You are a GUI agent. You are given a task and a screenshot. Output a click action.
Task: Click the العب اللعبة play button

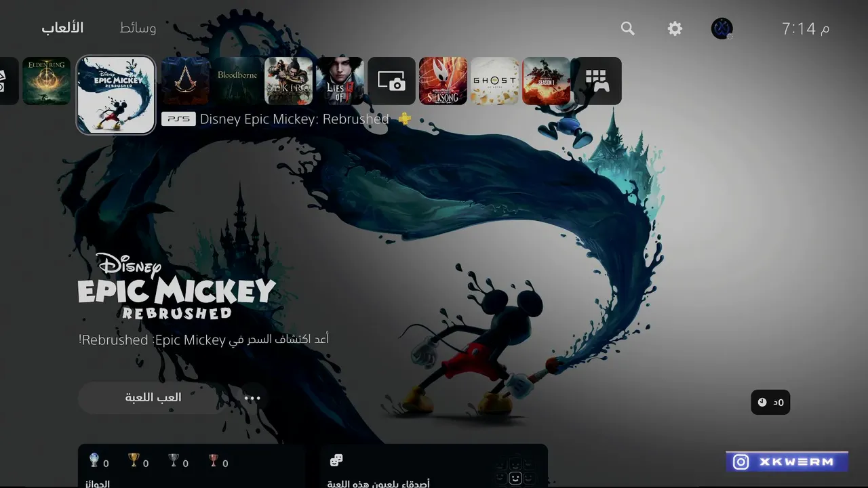(x=153, y=398)
